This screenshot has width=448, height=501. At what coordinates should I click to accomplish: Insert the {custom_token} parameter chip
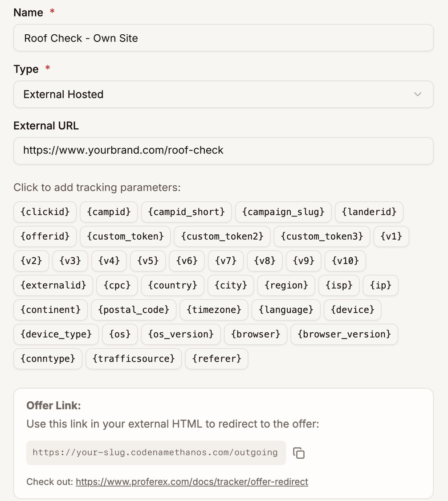(125, 236)
